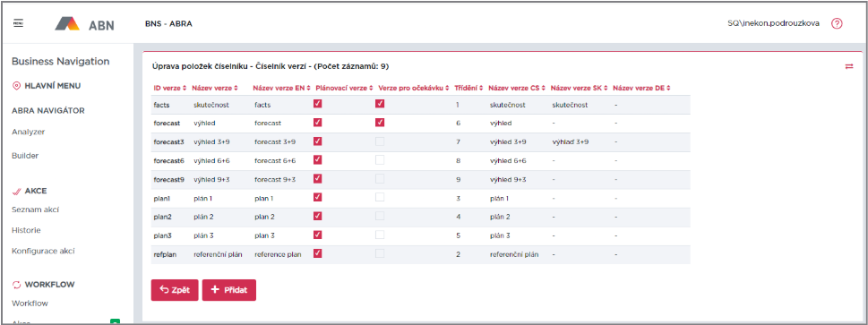Click the Hlavní menu heading
This screenshot has width=868, height=325.
coord(53,86)
